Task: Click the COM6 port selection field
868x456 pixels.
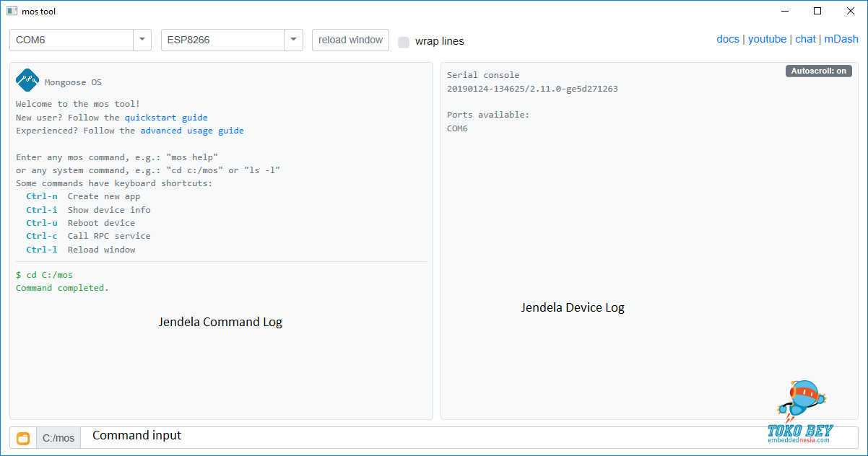Action: [x=71, y=40]
